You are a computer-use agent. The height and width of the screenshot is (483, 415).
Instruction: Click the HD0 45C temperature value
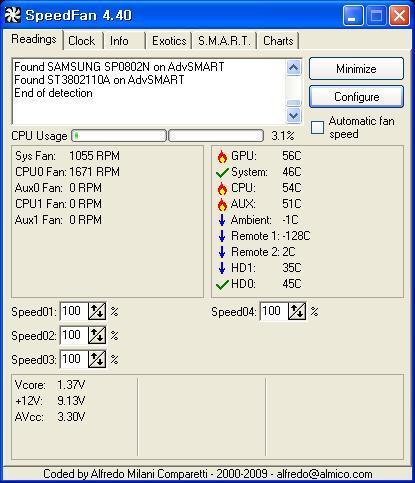point(292,284)
